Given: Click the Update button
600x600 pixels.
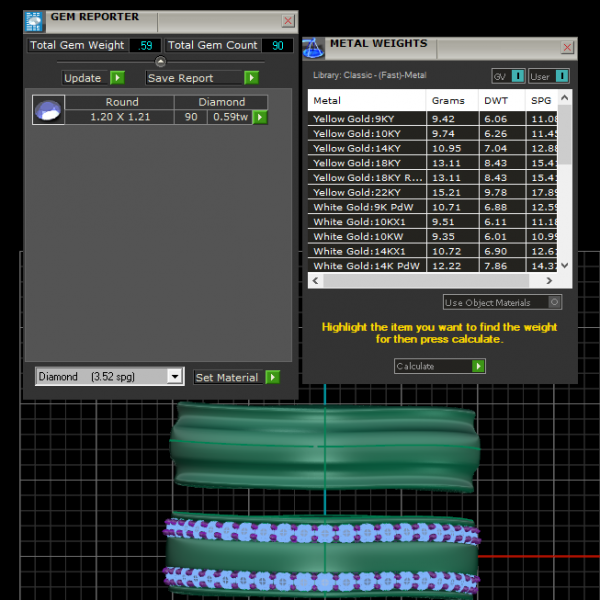Looking at the screenshot, I should (83, 78).
